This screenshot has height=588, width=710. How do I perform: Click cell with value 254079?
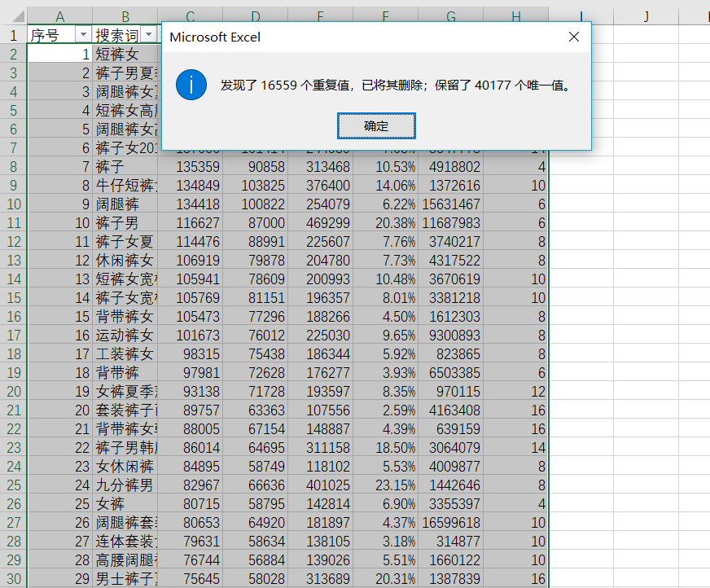tap(321, 204)
